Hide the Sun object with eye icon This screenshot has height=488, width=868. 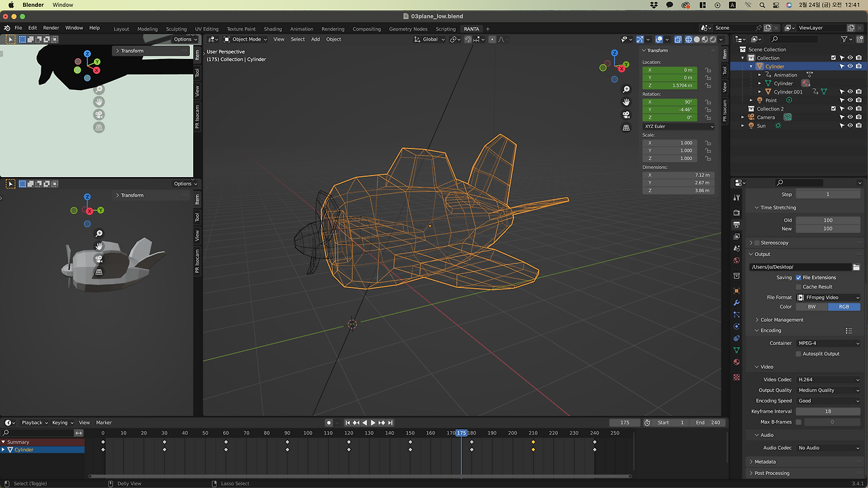click(850, 126)
